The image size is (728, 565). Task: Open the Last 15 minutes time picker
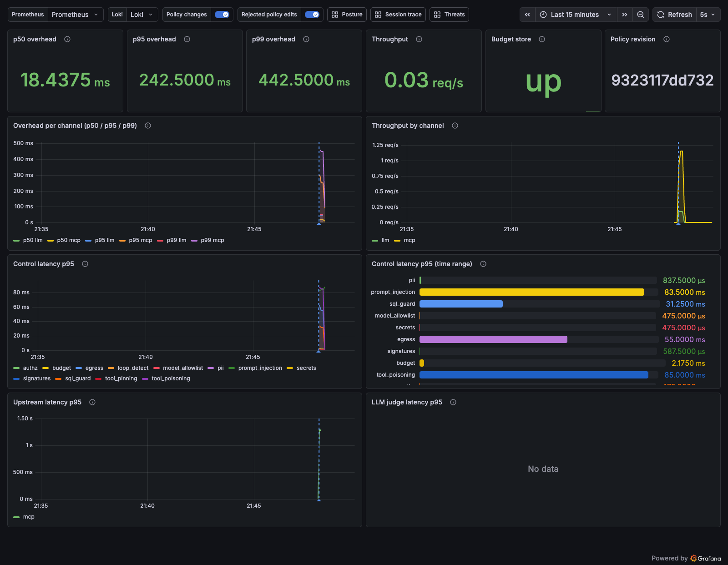(576, 15)
